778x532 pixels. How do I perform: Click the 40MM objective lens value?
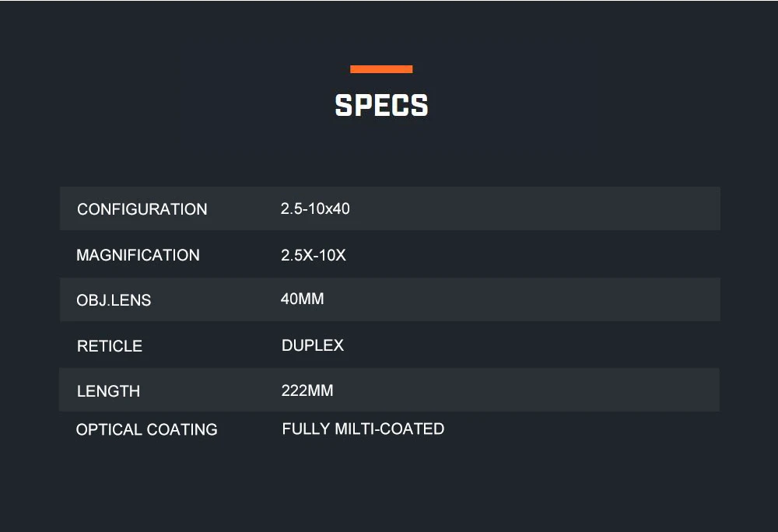302,299
